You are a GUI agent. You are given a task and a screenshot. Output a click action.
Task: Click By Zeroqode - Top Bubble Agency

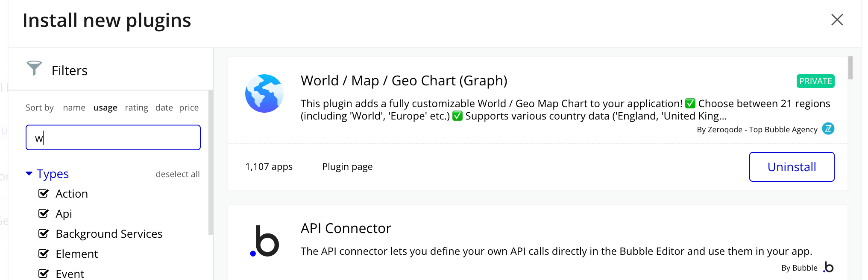click(x=757, y=129)
